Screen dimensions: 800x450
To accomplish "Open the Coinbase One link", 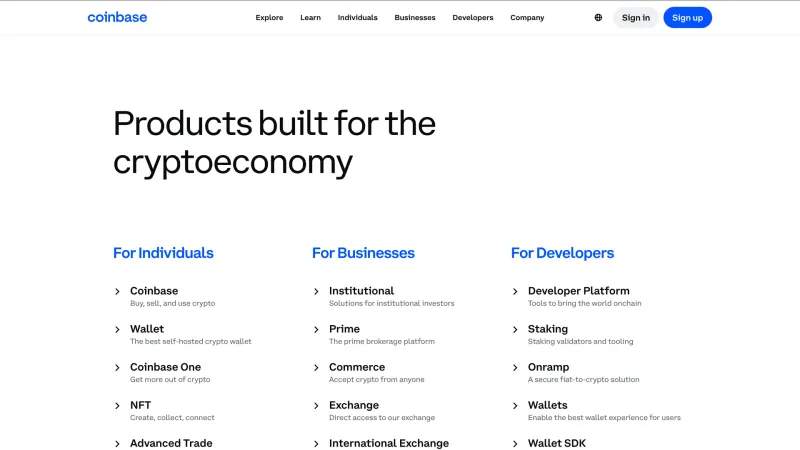I will pos(165,367).
